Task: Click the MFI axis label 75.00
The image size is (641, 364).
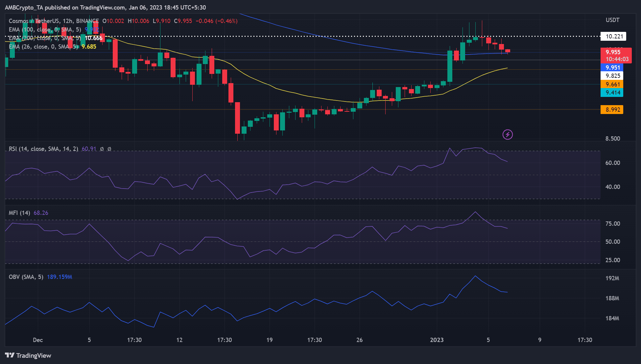Action: point(613,224)
